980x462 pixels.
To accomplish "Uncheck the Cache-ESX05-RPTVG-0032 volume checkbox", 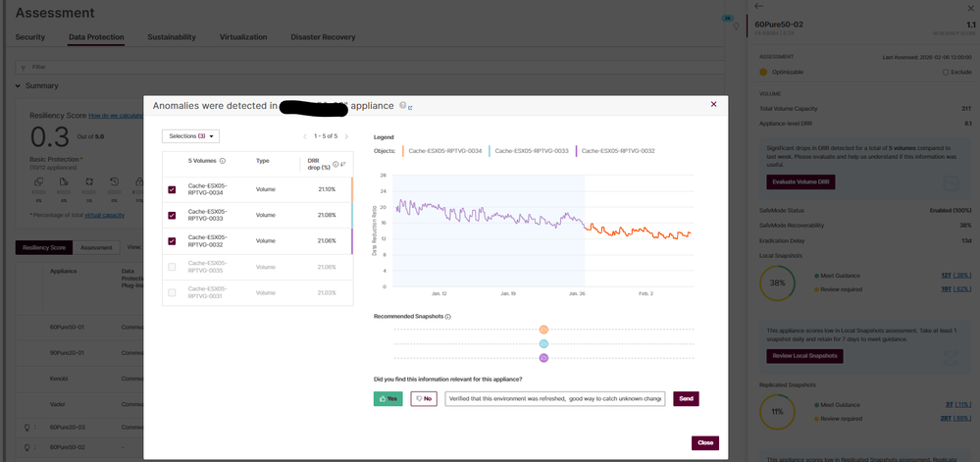I will tap(173, 240).
